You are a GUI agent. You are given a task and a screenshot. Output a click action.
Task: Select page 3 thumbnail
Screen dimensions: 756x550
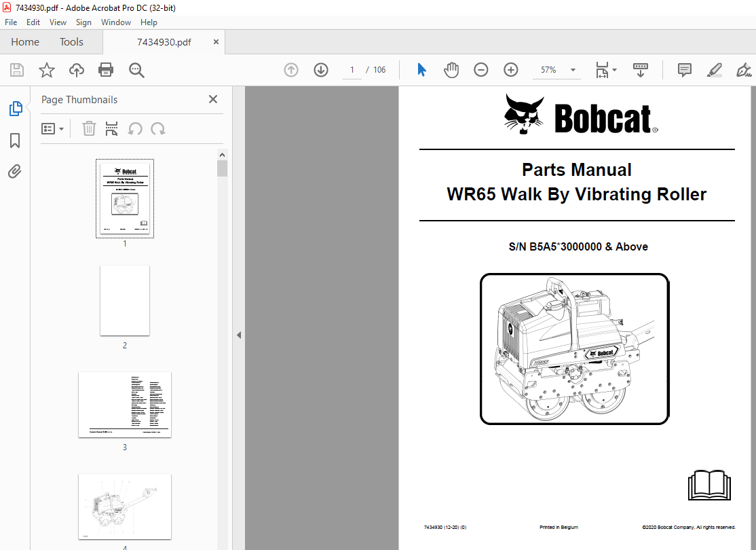tap(125, 405)
